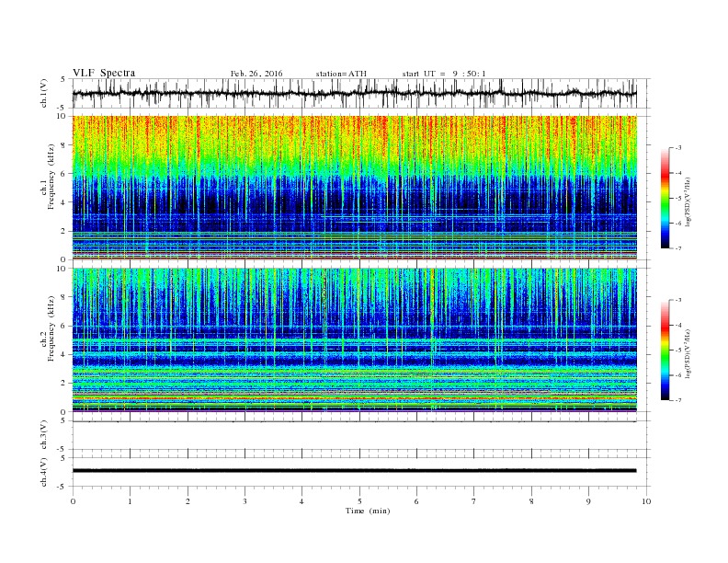Click the empty ch.3 voltage panel
Image resolution: width=728 pixels, height=563 pixels.
(x=361, y=435)
